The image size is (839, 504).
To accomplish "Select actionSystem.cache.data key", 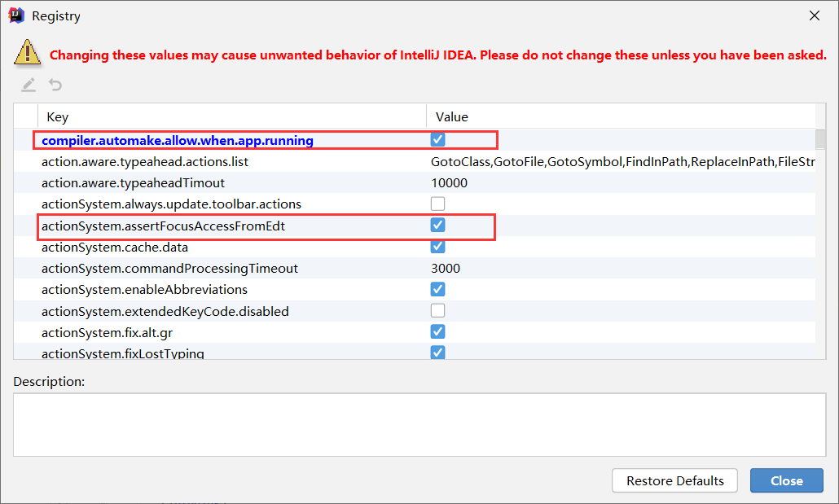I will 115,248.
